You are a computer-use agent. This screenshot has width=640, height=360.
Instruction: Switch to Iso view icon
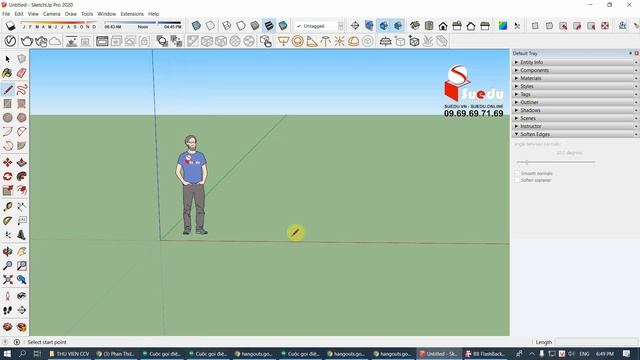tap(415, 26)
